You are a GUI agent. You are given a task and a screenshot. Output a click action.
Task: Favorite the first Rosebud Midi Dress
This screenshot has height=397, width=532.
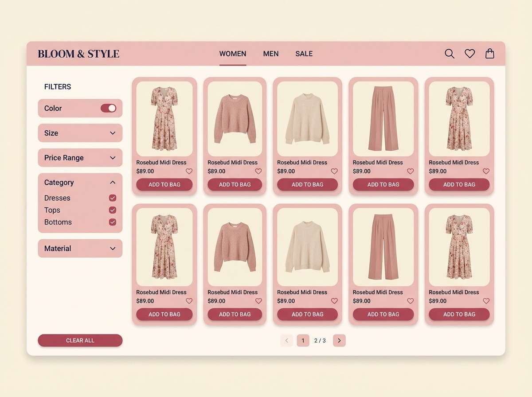click(189, 171)
